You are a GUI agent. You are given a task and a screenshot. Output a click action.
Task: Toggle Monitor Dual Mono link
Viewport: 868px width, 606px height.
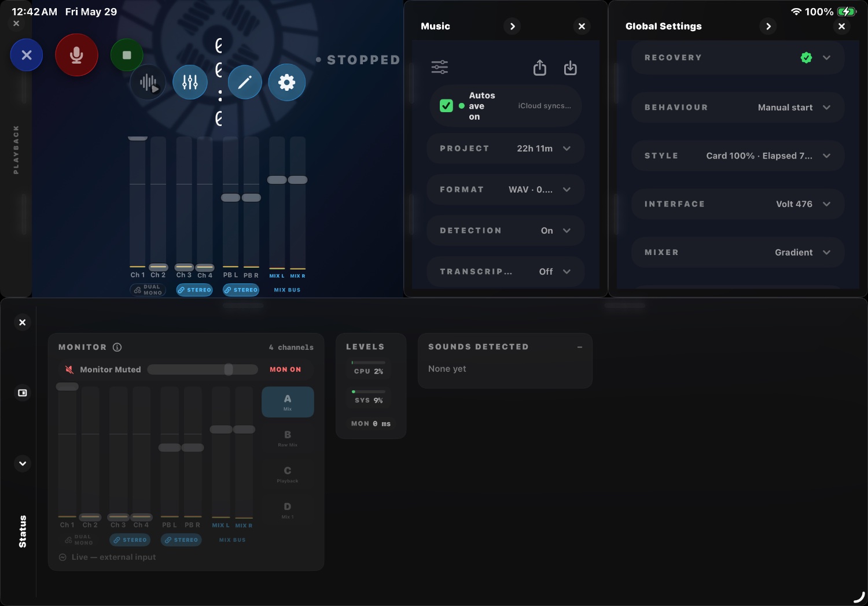(79, 540)
